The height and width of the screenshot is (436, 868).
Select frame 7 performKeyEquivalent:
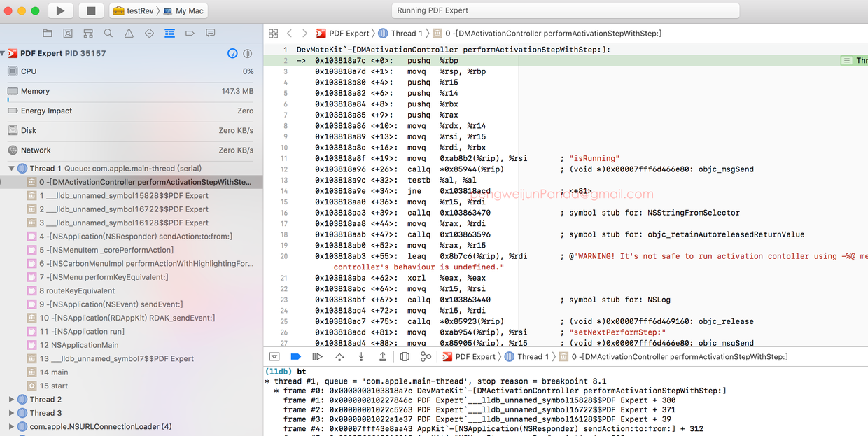coord(131,277)
